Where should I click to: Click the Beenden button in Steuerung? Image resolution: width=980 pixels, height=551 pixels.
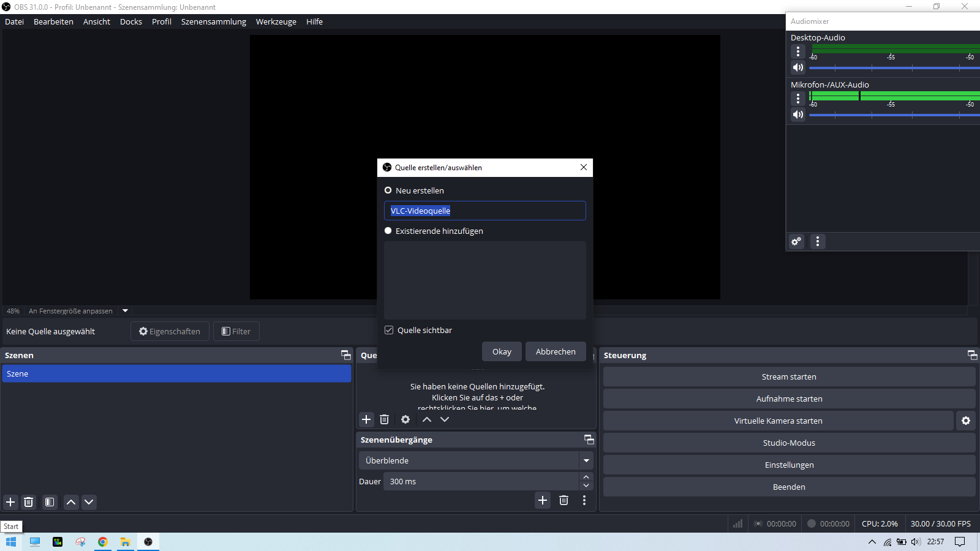pyautogui.click(x=789, y=487)
